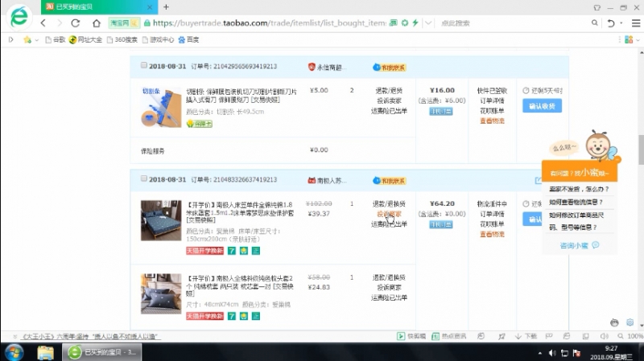The image size is (644, 361).
Task: Open the browser home page
Action: tap(97, 23)
